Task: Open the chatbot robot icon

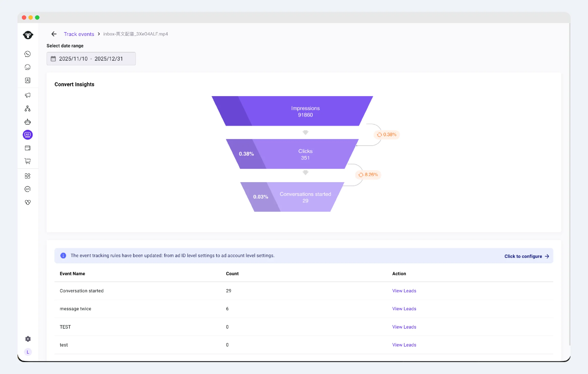Action: click(x=28, y=122)
